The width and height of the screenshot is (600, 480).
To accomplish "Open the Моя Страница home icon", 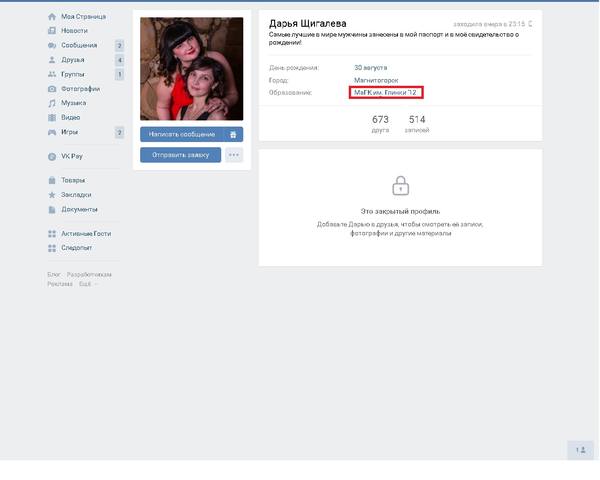I will [52, 17].
